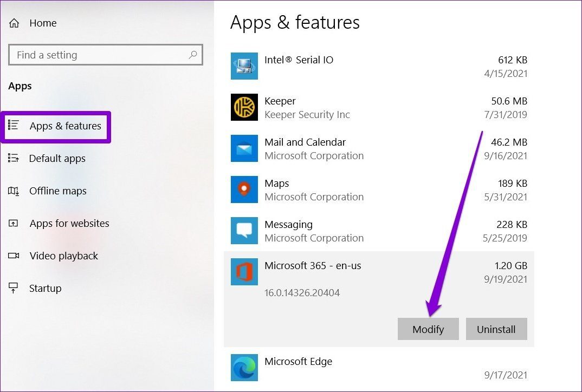Click the 189 KB size of Maps
582x392 pixels.
(513, 183)
